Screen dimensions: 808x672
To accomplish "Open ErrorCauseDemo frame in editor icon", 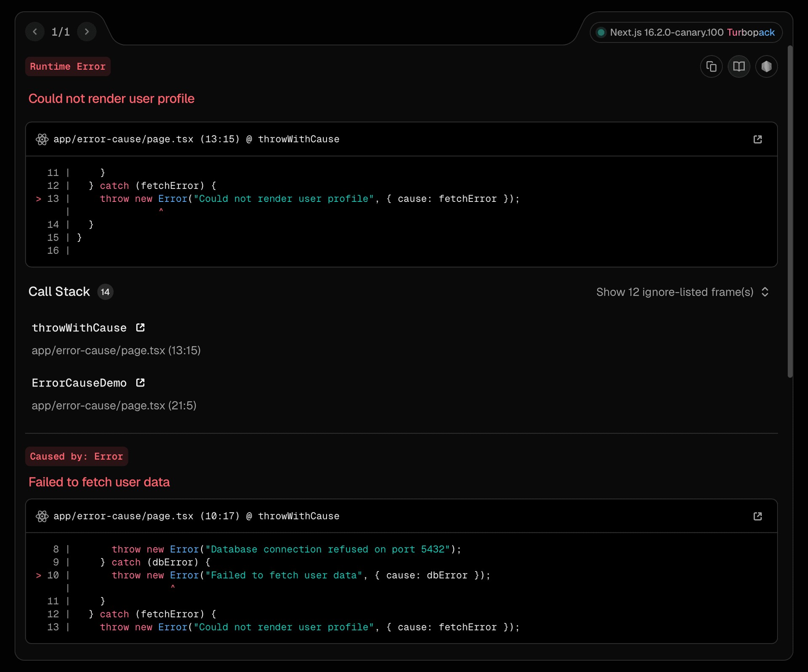I will (x=141, y=383).
